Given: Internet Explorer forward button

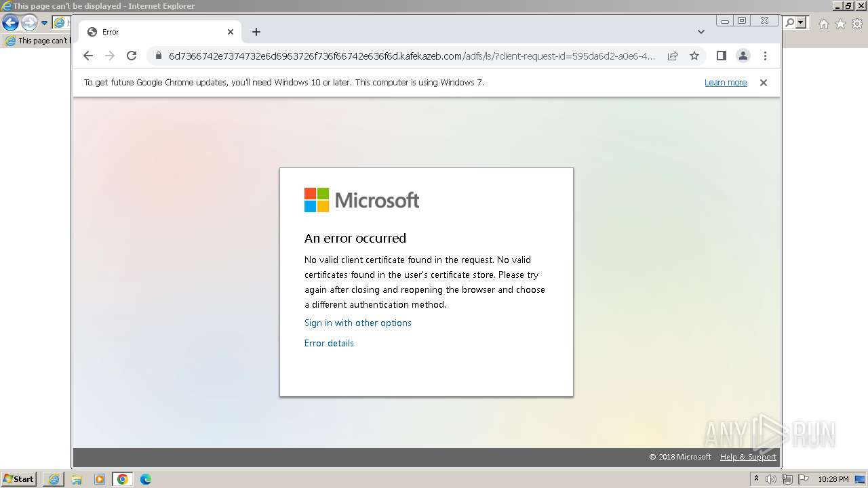Looking at the screenshot, I should [29, 22].
